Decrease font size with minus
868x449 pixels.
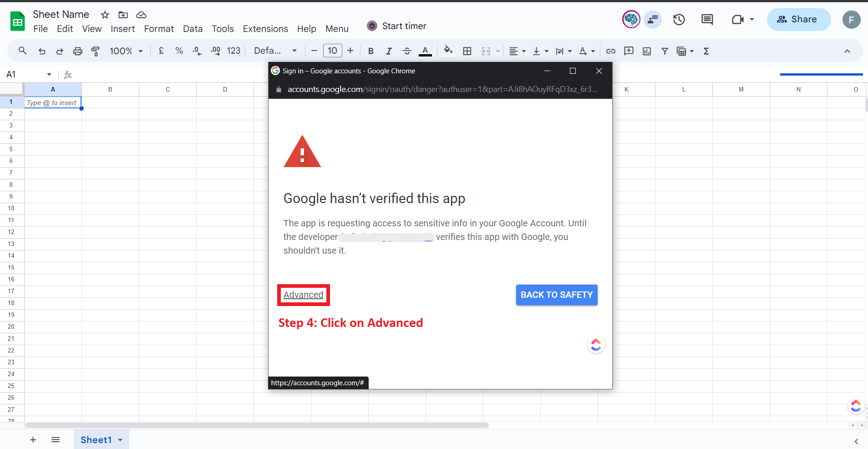pos(314,51)
